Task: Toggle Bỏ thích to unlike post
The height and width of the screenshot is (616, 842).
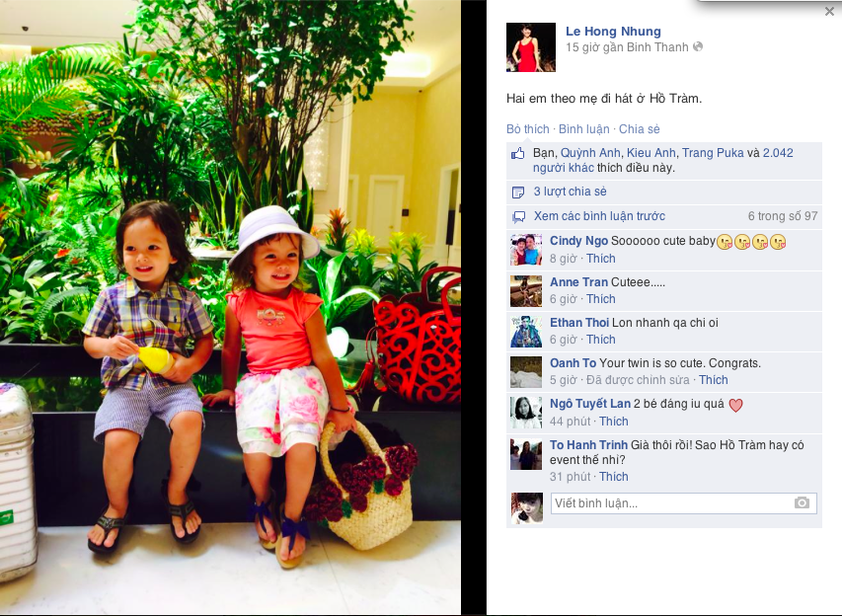Action: (x=528, y=129)
